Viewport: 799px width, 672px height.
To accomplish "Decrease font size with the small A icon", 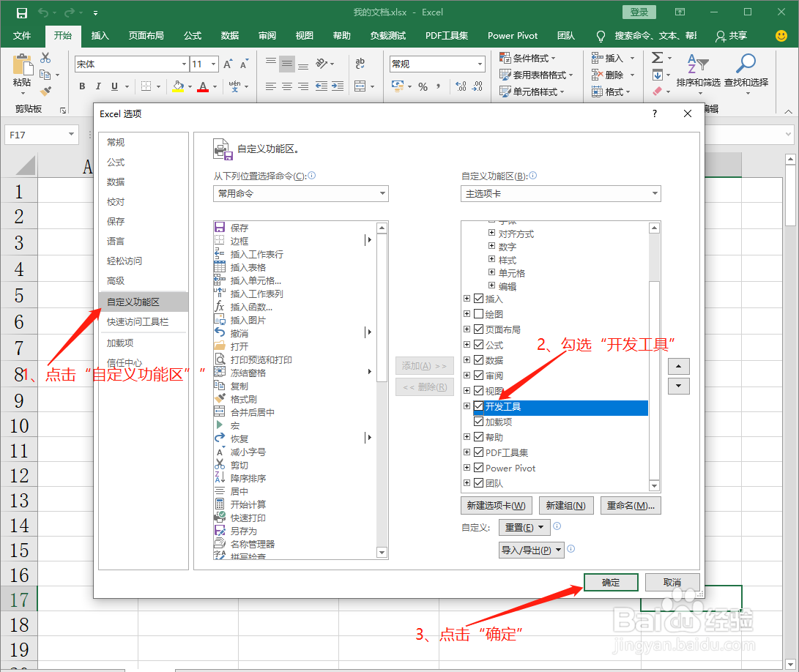I will (244, 64).
